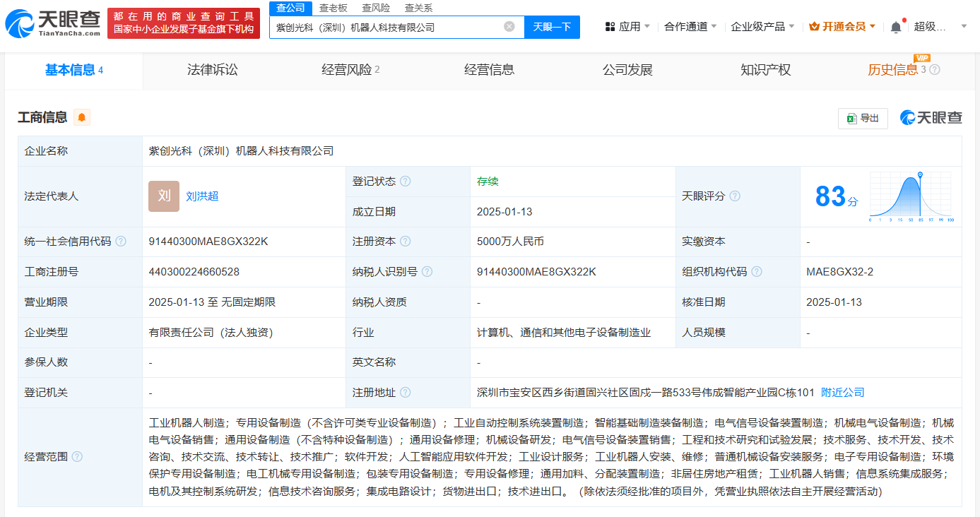This screenshot has width=980, height=517.
Task: Click the help icon next to 登记状态
Action: 405,182
